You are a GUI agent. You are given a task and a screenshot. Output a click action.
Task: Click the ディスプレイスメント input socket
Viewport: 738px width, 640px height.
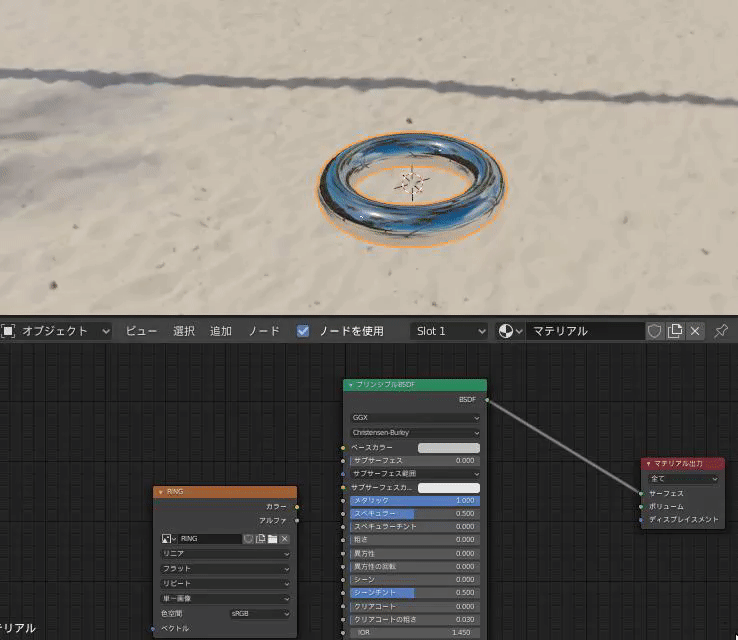tap(641, 520)
